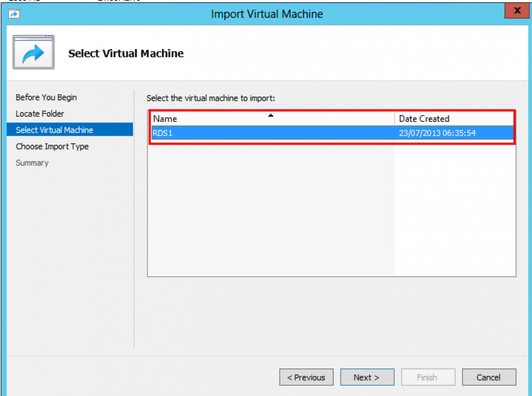Click the RDS1 name cell

164,133
